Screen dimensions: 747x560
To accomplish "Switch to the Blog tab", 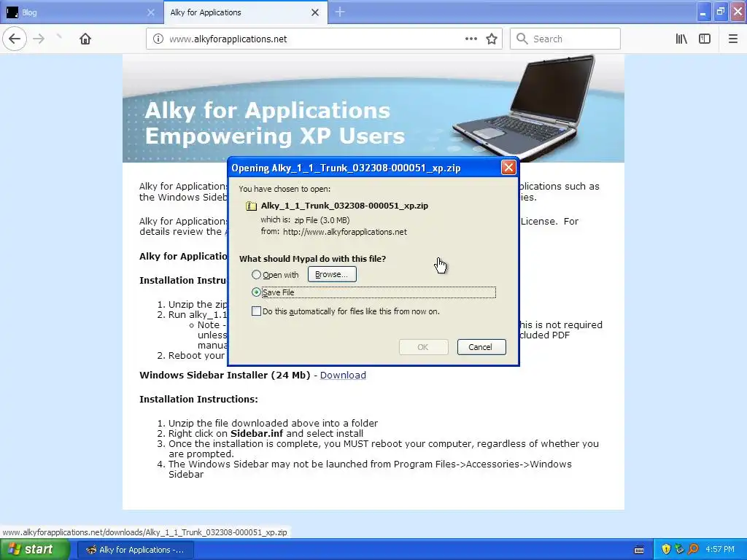I will coord(81,12).
